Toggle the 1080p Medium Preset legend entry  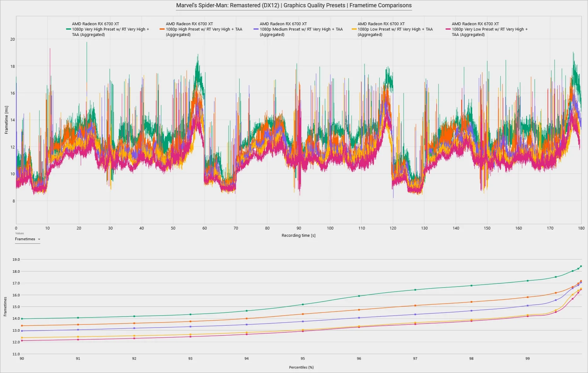pyautogui.click(x=298, y=29)
